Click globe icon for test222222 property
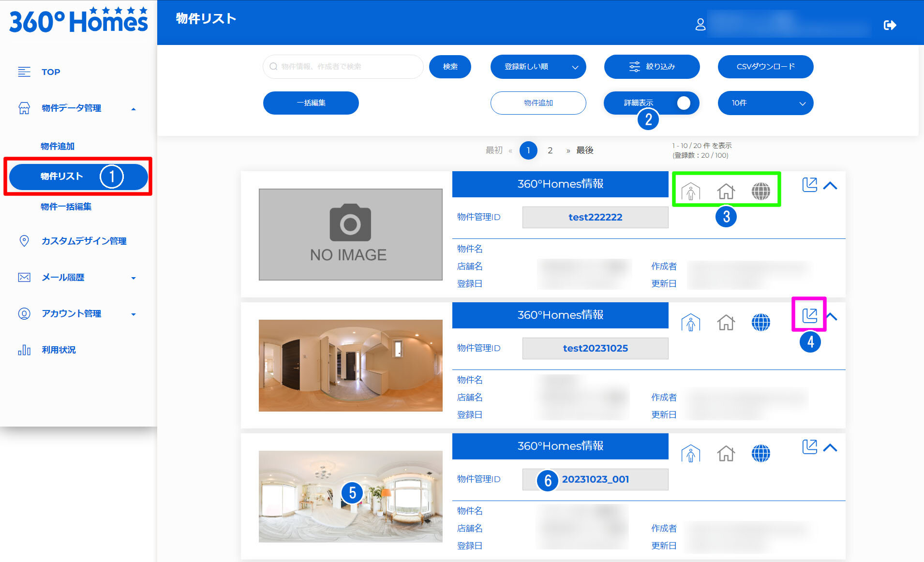The image size is (924, 562). click(x=760, y=192)
